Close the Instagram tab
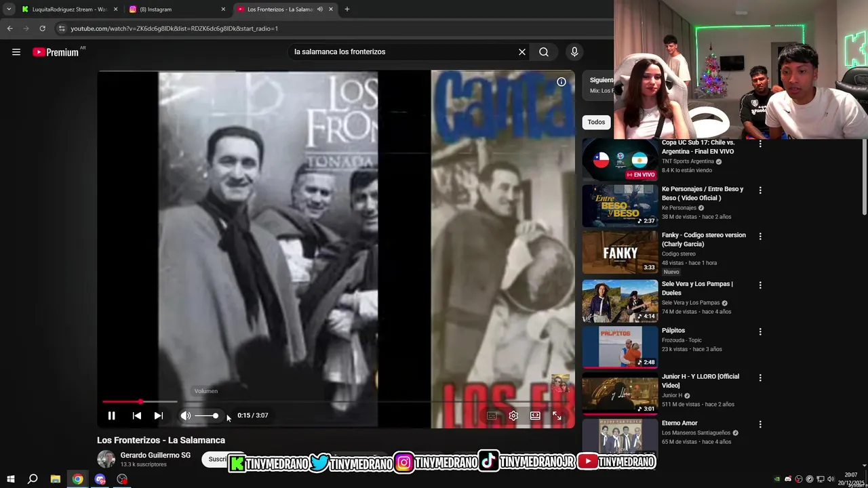 point(223,9)
